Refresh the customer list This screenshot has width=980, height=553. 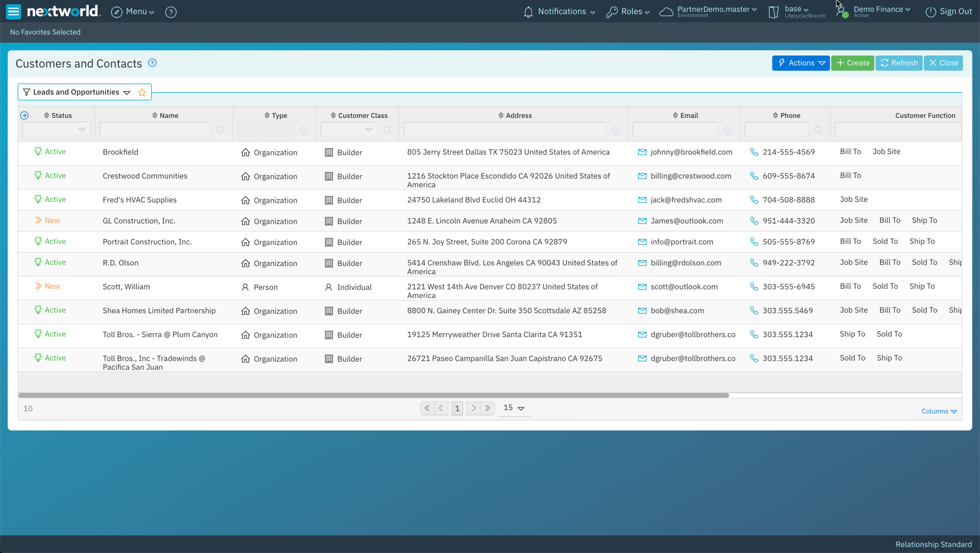(x=898, y=62)
